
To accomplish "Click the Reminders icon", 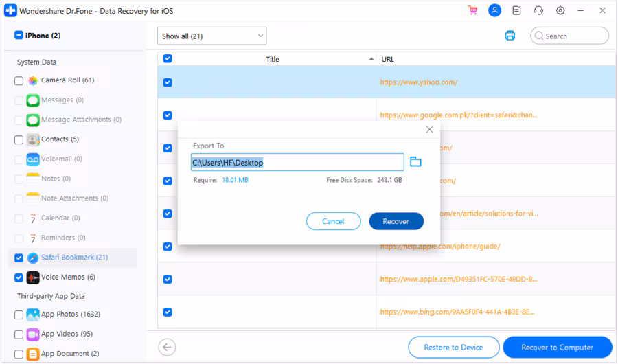I will click(x=33, y=238).
